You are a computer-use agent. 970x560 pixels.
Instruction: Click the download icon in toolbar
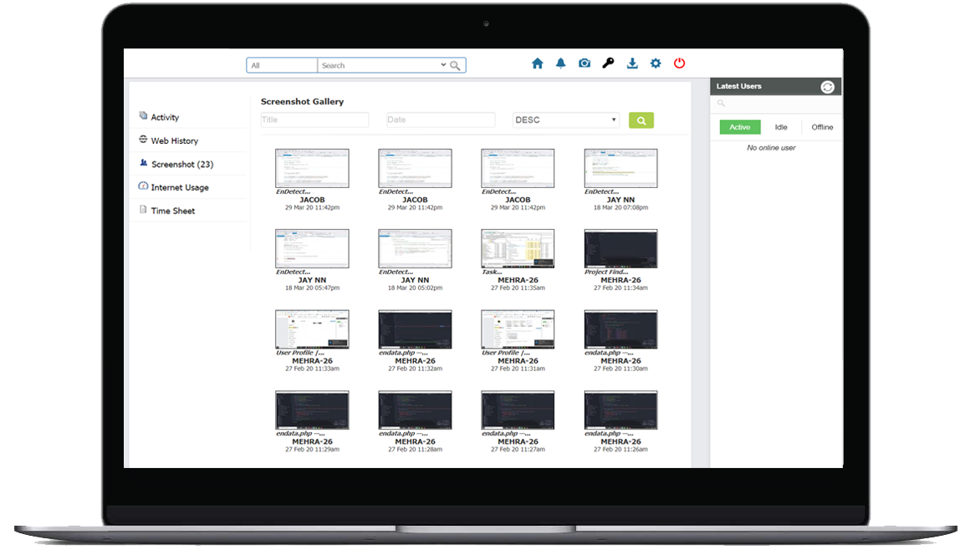coord(632,64)
